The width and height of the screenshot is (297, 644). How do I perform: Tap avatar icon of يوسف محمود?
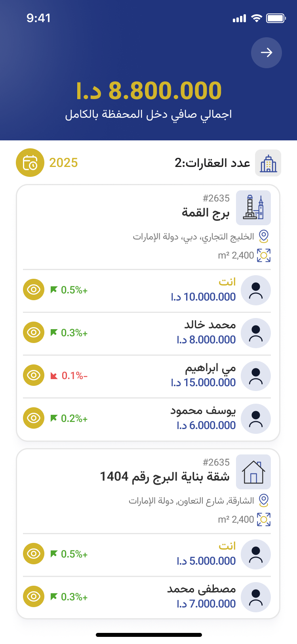(256, 419)
